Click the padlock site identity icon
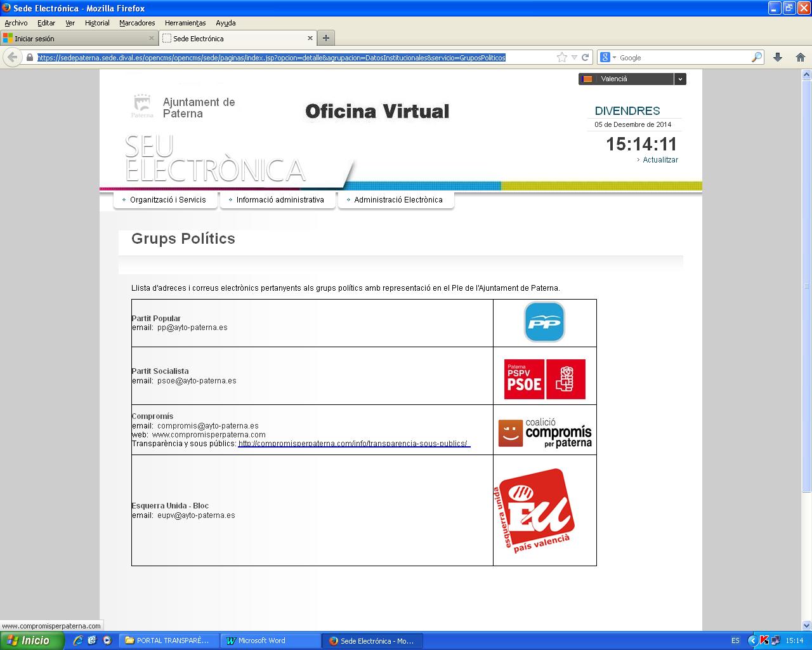 [29, 57]
